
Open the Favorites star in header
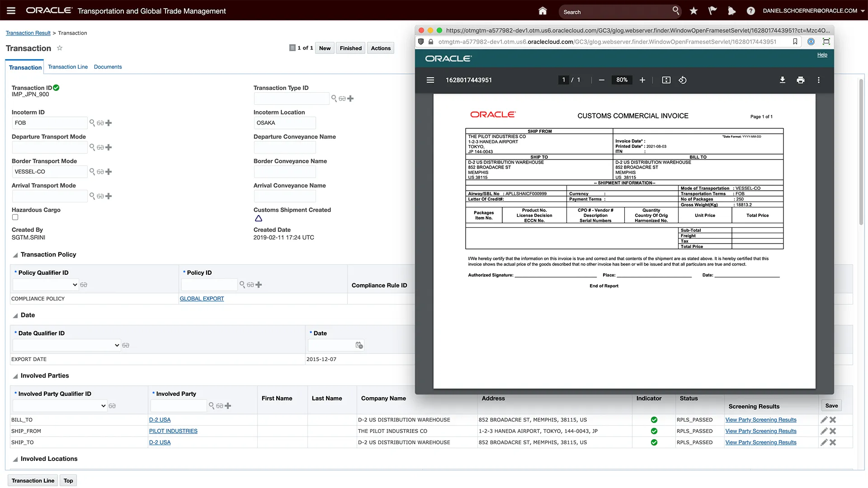[693, 10]
